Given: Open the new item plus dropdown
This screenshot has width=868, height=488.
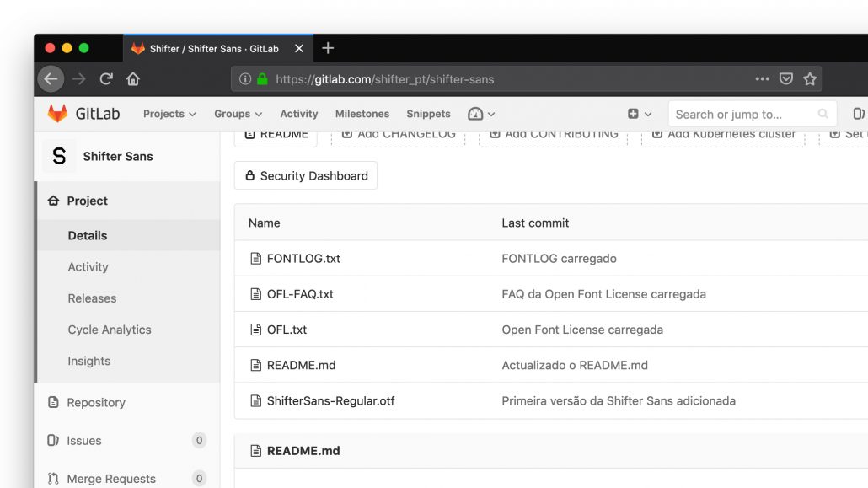Looking at the screenshot, I should 640,114.
